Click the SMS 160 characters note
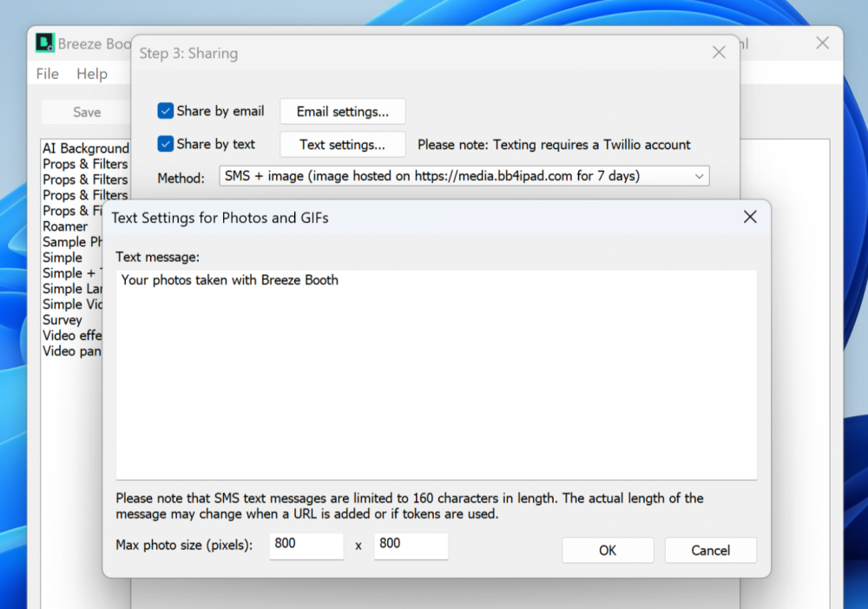Screen dimensions: 868x609 click(x=410, y=506)
